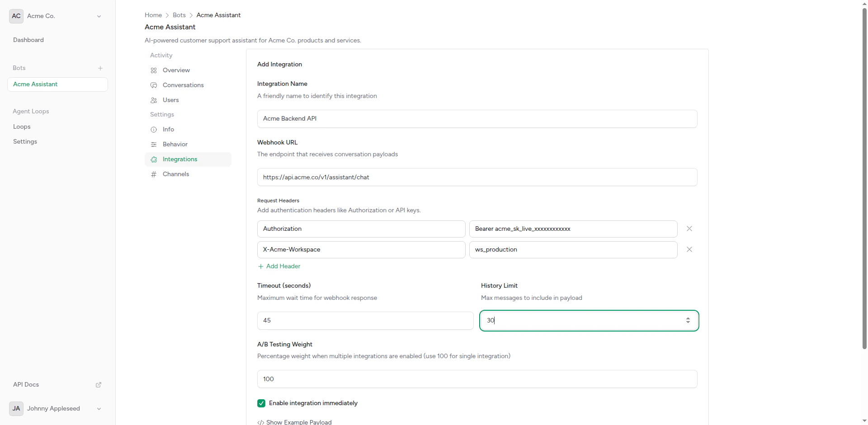Open Behavior via its sliders icon
The width and height of the screenshot is (868, 425).
pos(154,145)
